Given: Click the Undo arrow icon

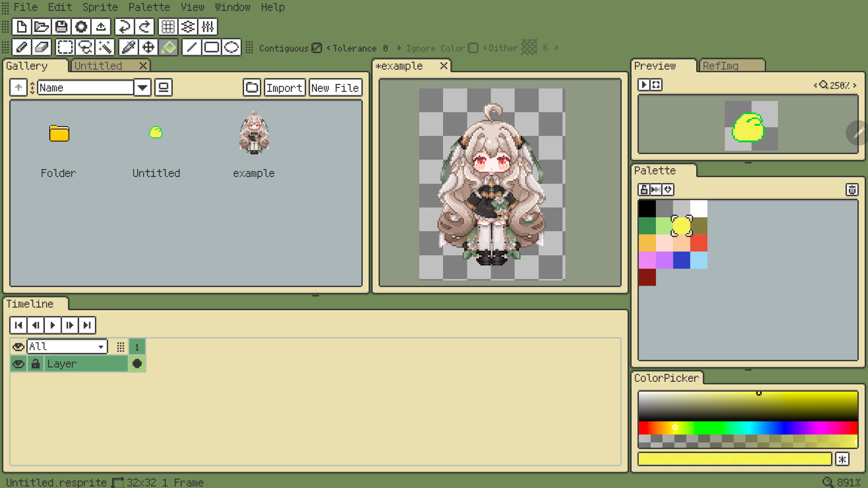Looking at the screenshot, I should pos(124,27).
